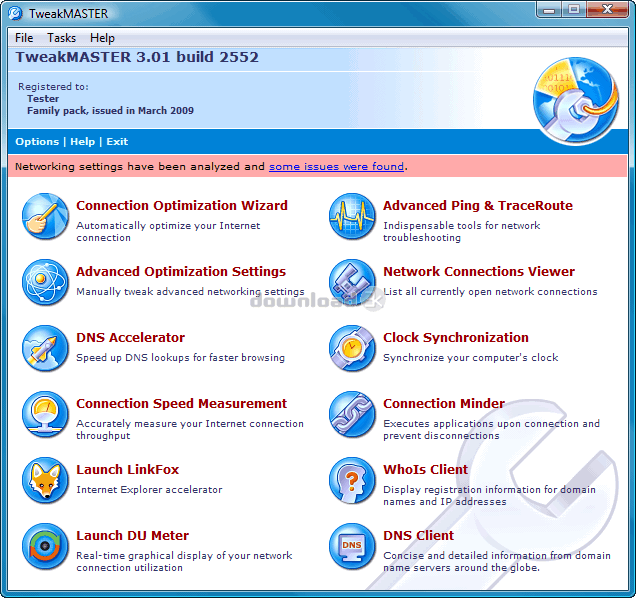Close the TweakMASTER window
This screenshot has height=598, width=636.
[607, 9]
